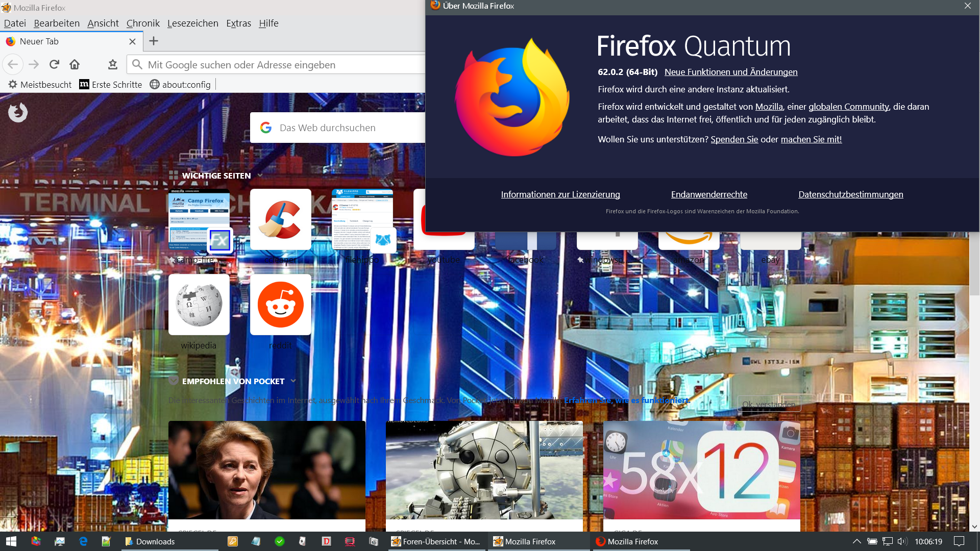Open the key icon app in the taskbar
Image resolution: width=980 pixels, height=551 pixels.
click(x=233, y=541)
